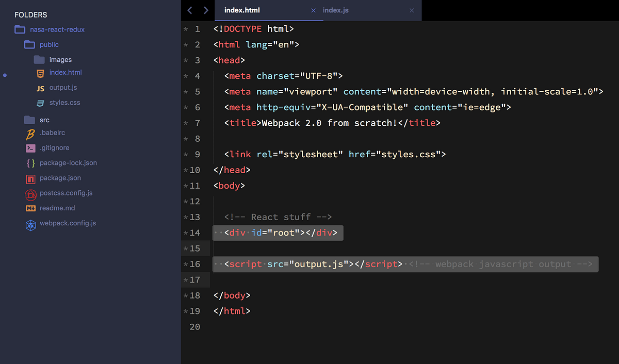Open output.js file in sidebar
The image size is (619, 364).
point(63,88)
